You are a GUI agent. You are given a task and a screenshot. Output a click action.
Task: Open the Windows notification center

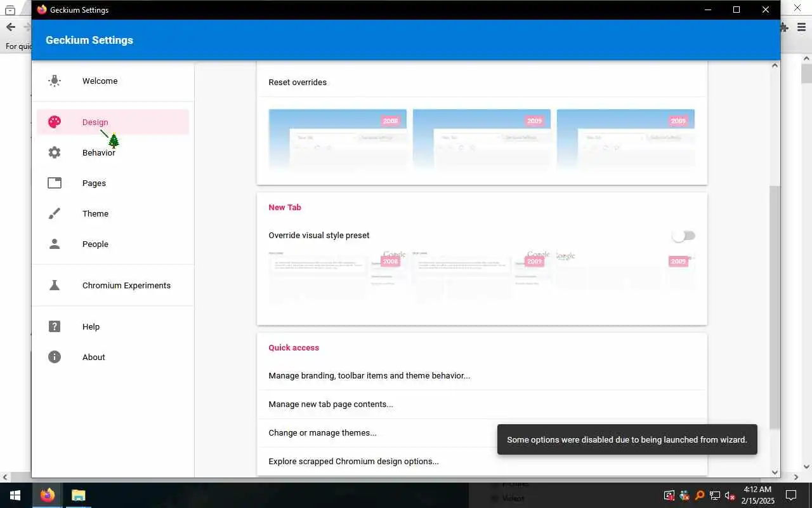[791, 495]
